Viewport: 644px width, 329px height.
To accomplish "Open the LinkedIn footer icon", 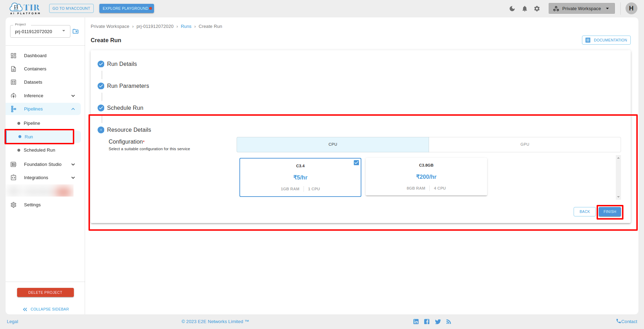I will pos(416,322).
